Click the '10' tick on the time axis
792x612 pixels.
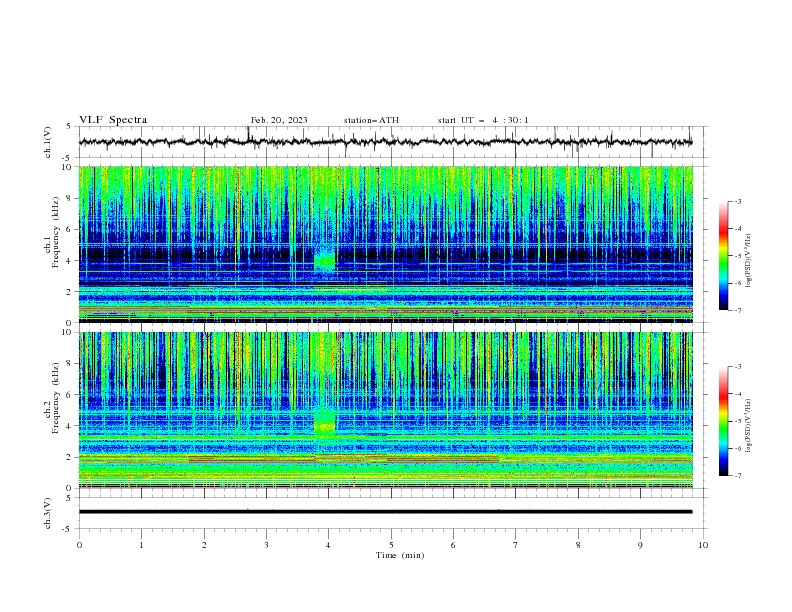coord(703,545)
